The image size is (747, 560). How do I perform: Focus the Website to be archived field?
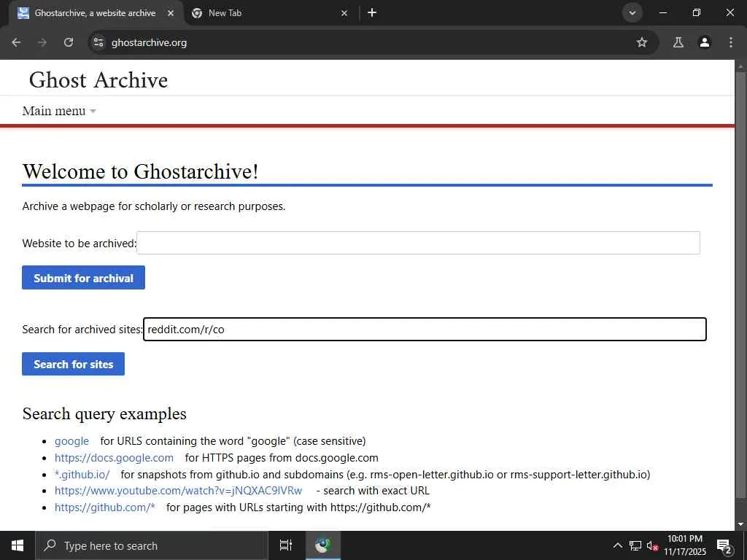[418, 243]
